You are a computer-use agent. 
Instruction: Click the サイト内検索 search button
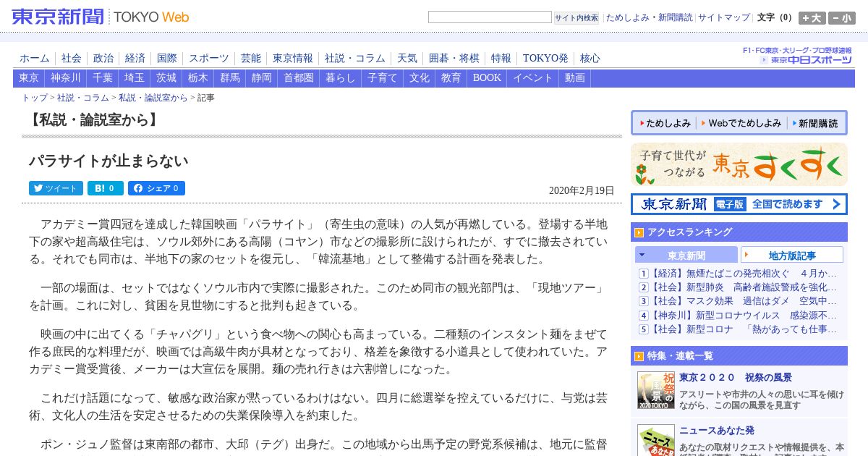(x=576, y=18)
